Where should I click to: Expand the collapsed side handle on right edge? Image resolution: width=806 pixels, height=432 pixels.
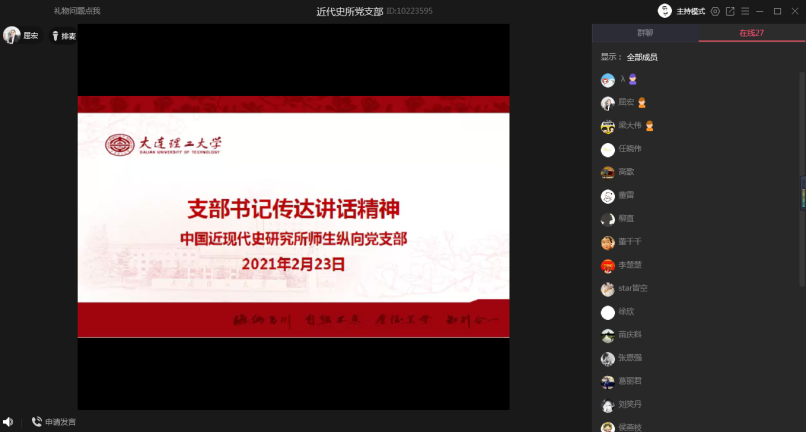coord(803,193)
